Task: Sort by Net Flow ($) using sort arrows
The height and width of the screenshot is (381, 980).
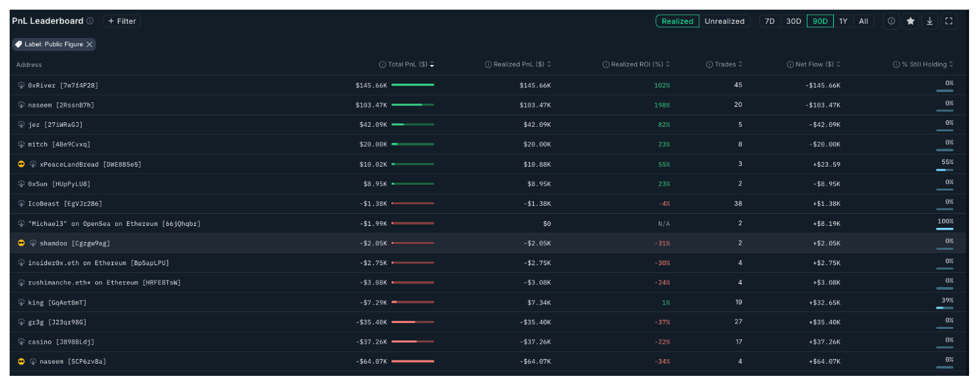Action: point(838,64)
